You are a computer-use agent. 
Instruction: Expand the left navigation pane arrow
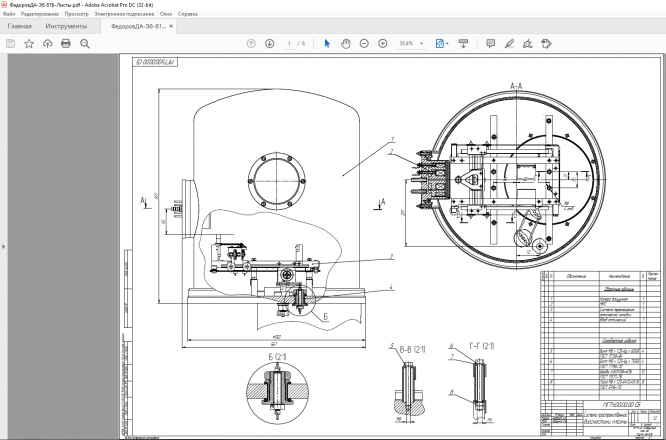coord(4,246)
